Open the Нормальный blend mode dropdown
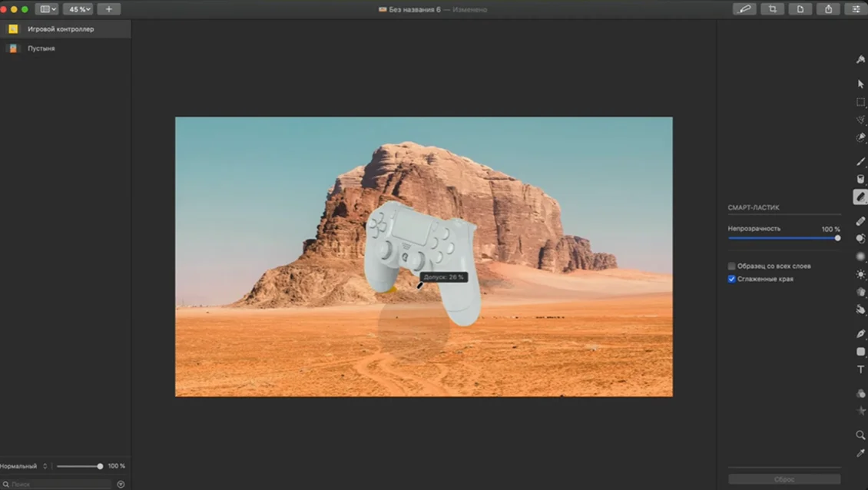The width and height of the screenshot is (868, 490). click(x=24, y=466)
